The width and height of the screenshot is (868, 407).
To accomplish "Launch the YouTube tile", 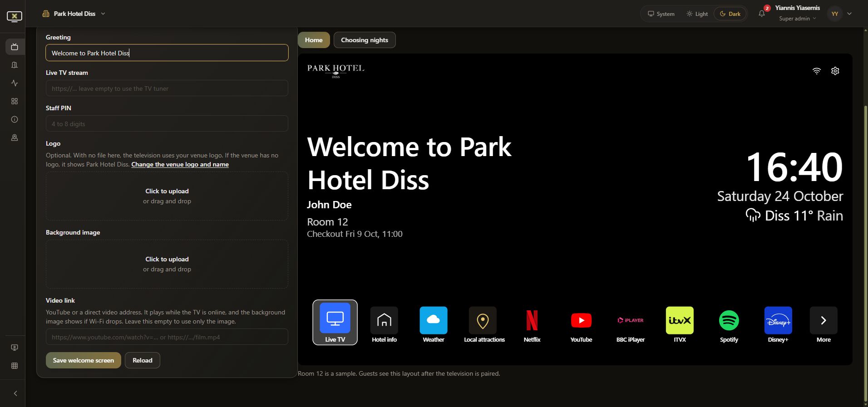I will [581, 324].
